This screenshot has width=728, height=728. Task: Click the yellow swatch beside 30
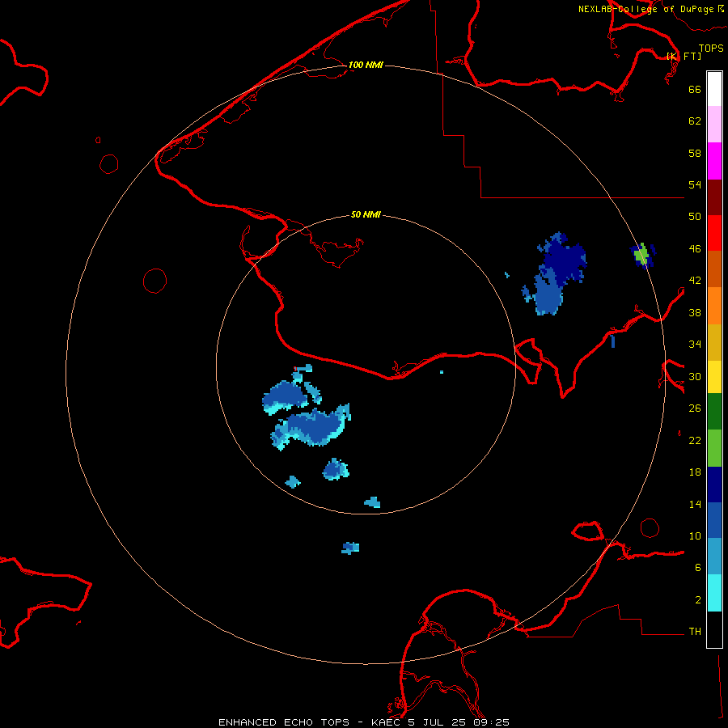click(x=714, y=376)
